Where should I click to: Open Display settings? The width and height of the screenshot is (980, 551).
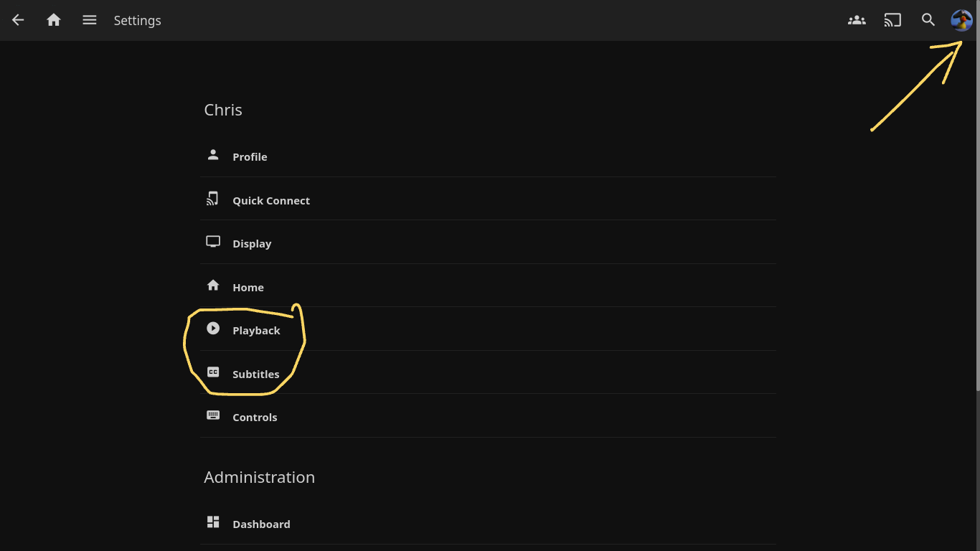coord(252,244)
